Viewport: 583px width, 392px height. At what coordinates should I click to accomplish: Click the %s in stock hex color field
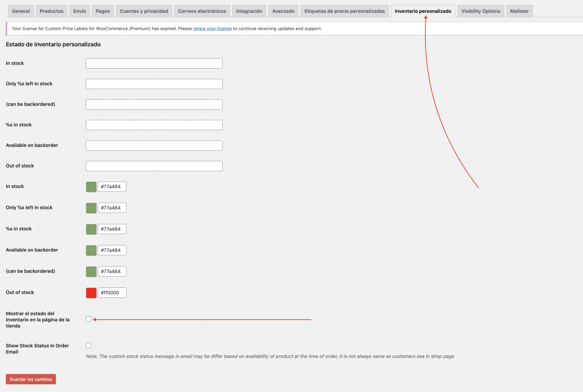pos(112,229)
